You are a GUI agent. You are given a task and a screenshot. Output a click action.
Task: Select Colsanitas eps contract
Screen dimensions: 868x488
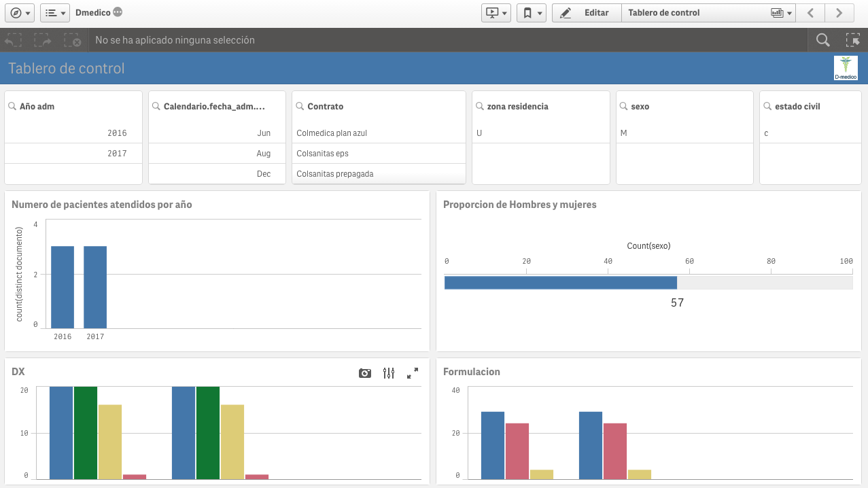click(379, 154)
